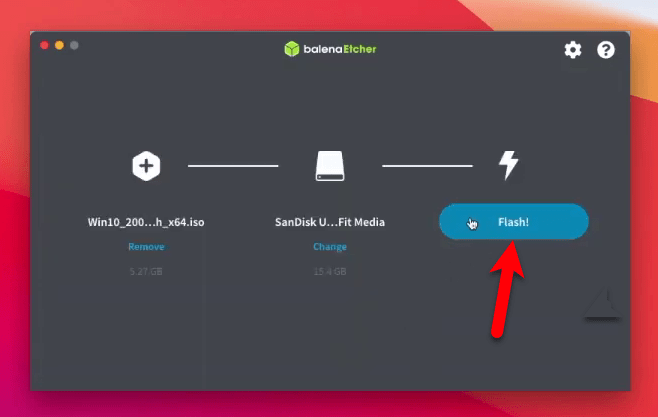
Task: Click the dark triangle near window corner
Action: [x=603, y=304]
